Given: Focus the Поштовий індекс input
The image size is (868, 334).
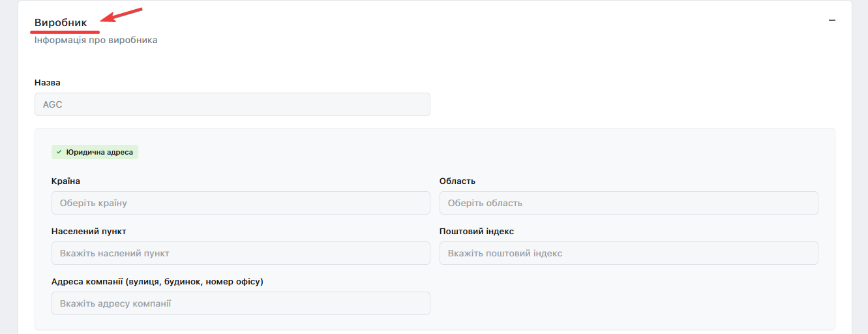Looking at the screenshot, I should tap(629, 253).
